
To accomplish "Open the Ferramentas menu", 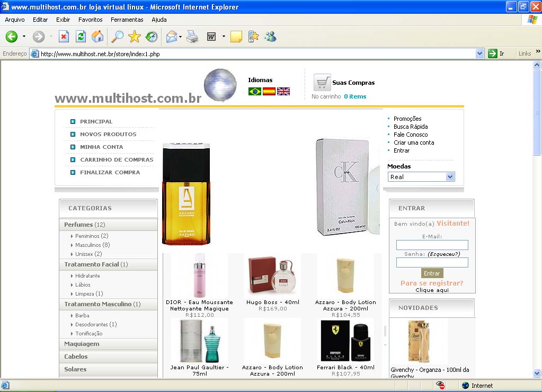I will click(127, 20).
